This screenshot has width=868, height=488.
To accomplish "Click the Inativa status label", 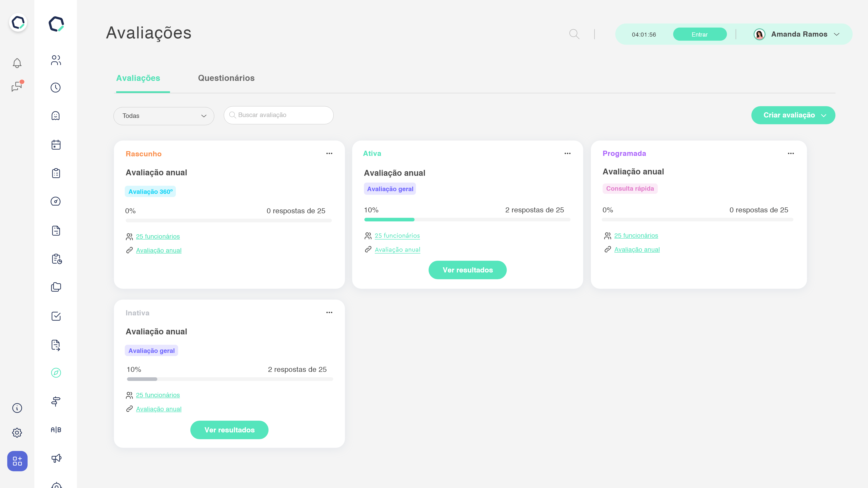I will point(137,313).
